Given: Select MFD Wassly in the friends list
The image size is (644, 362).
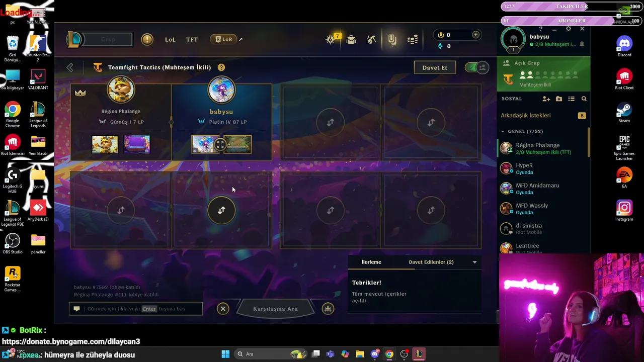Looking at the screenshot, I should [543, 209].
